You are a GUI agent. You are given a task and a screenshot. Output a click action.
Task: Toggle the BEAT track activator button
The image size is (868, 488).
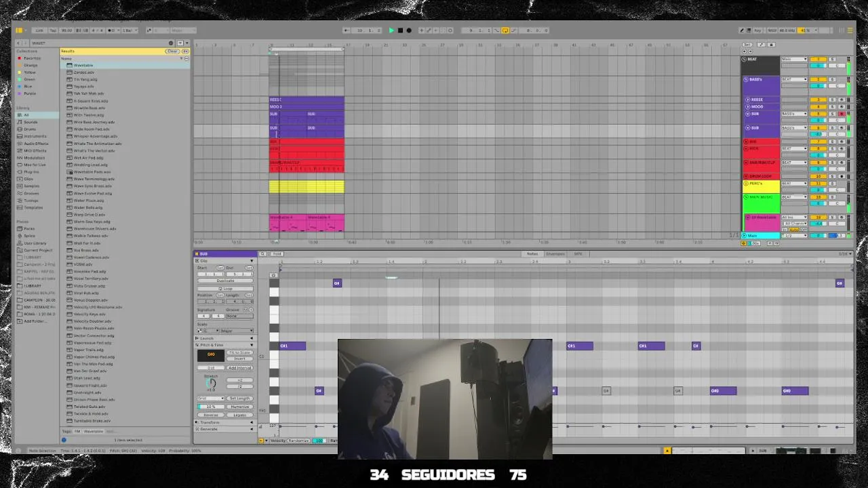click(818, 59)
